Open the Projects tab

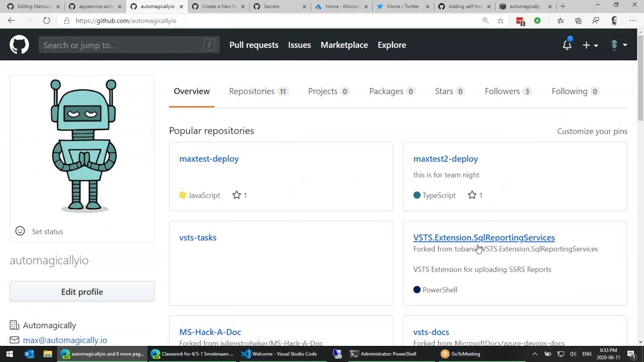click(329, 92)
